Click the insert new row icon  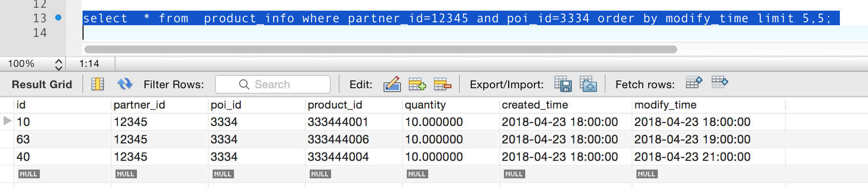click(x=417, y=84)
